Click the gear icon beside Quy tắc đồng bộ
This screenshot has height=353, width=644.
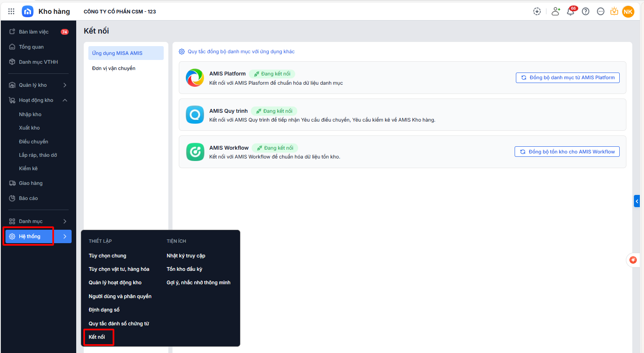tap(182, 52)
